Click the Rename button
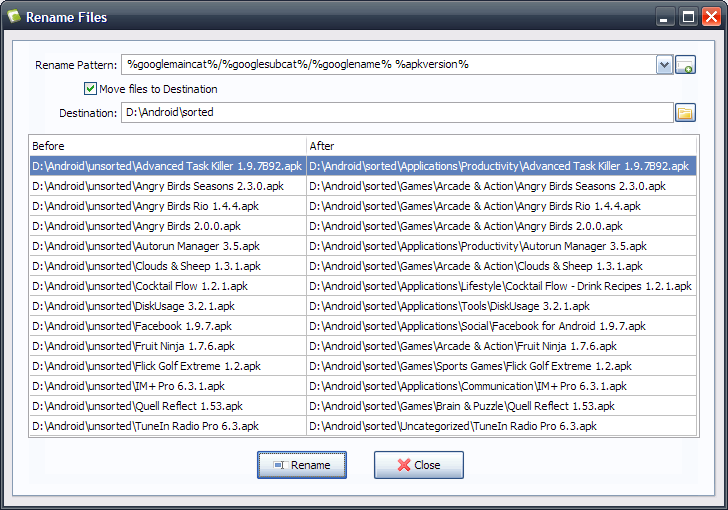This screenshot has height=510, width=728. (x=302, y=465)
